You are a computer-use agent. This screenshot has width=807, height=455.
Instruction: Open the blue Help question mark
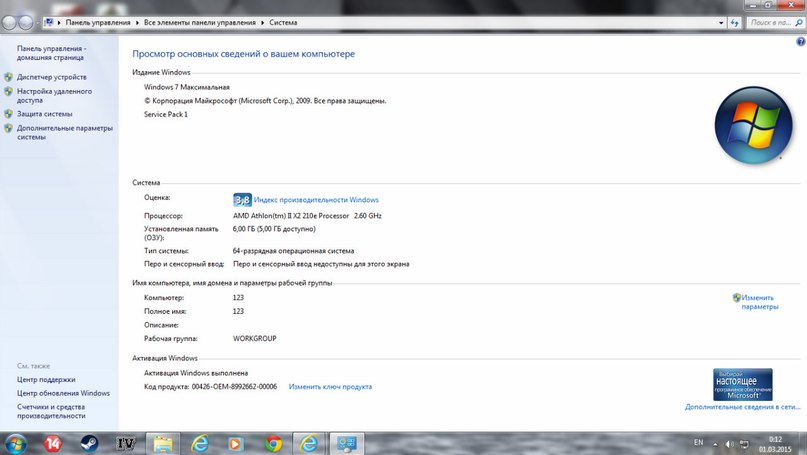[x=801, y=42]
